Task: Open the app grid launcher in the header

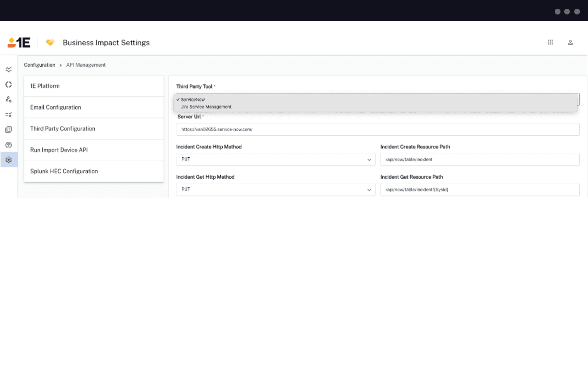Action: [550, 42]
